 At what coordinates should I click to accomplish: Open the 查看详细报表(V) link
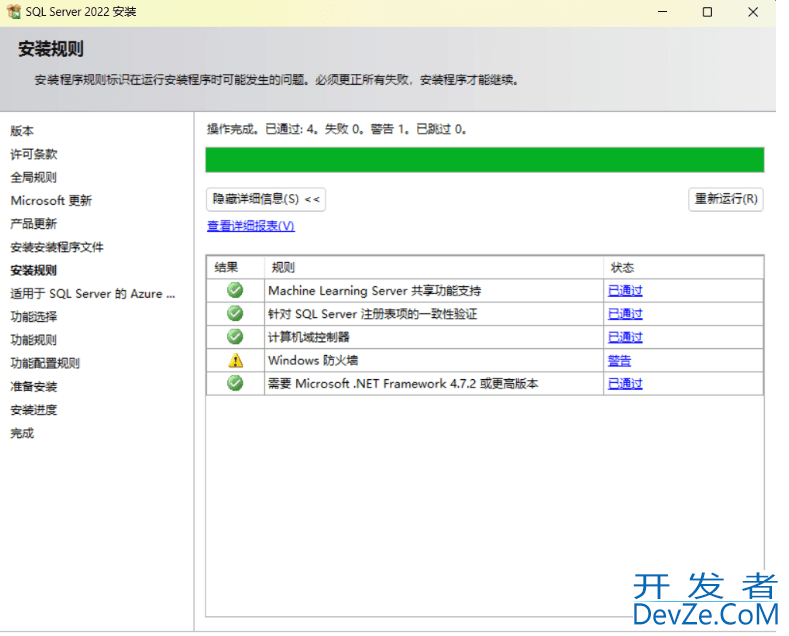tap(251, 226)
